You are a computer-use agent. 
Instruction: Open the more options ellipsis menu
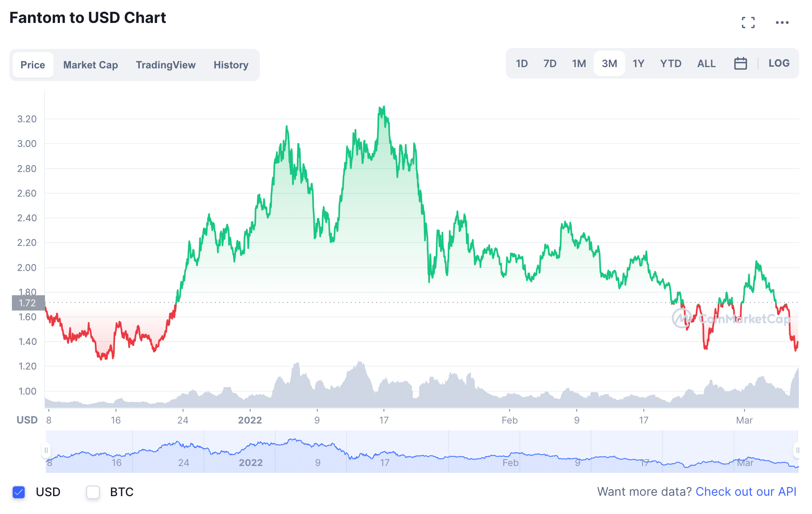click(x=783, y=22)
